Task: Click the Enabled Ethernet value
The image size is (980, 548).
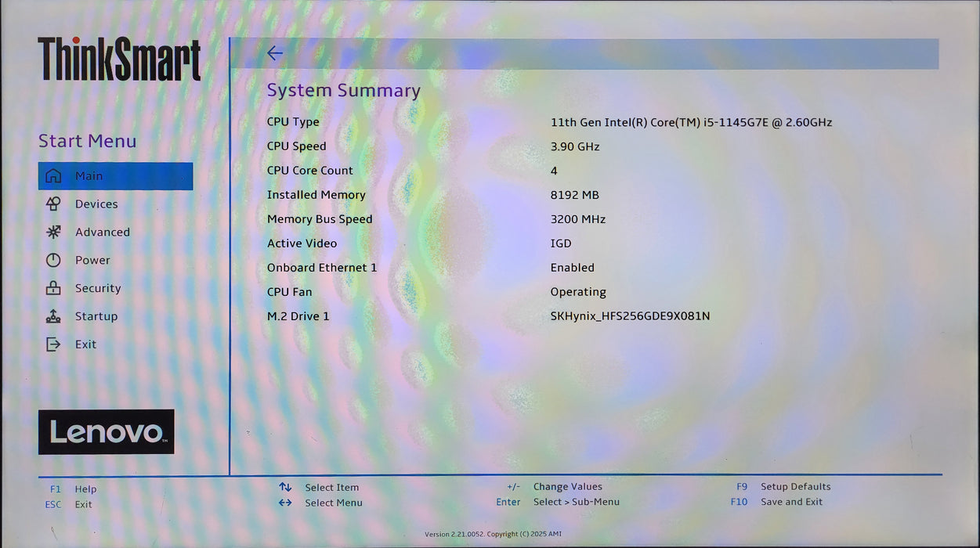Action: (572, 268)
